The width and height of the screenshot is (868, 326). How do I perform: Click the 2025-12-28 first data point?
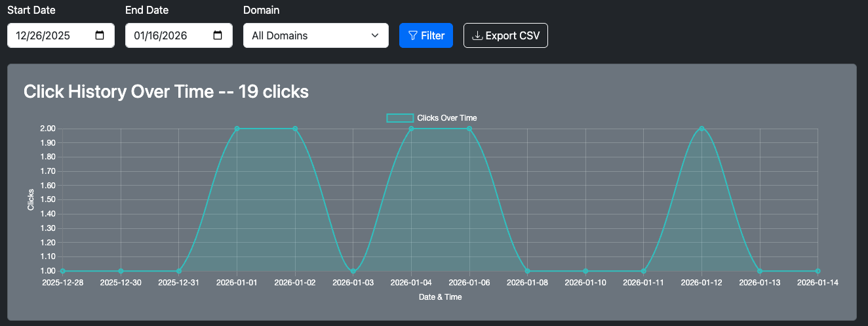(63, 271)
